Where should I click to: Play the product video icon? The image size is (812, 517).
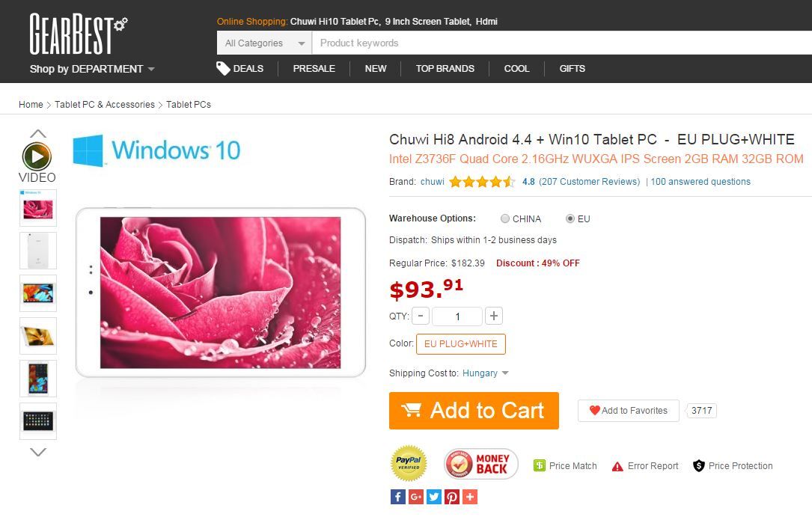37,156
